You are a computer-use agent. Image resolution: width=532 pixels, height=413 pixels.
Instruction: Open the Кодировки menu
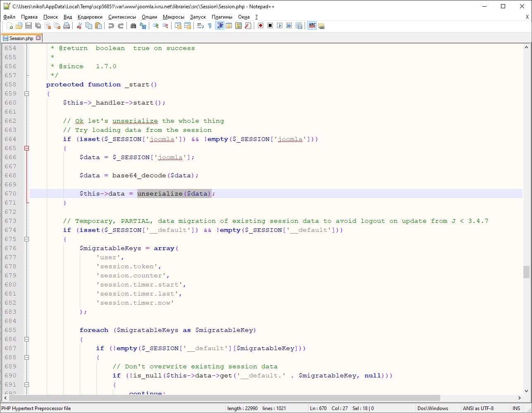point(90,17)
